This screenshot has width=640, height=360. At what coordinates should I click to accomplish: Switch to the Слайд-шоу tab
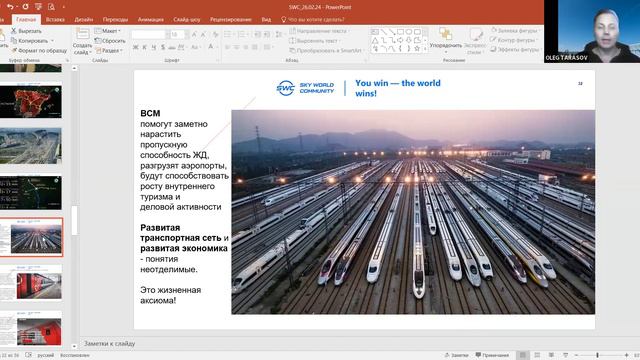pos(187,20)
